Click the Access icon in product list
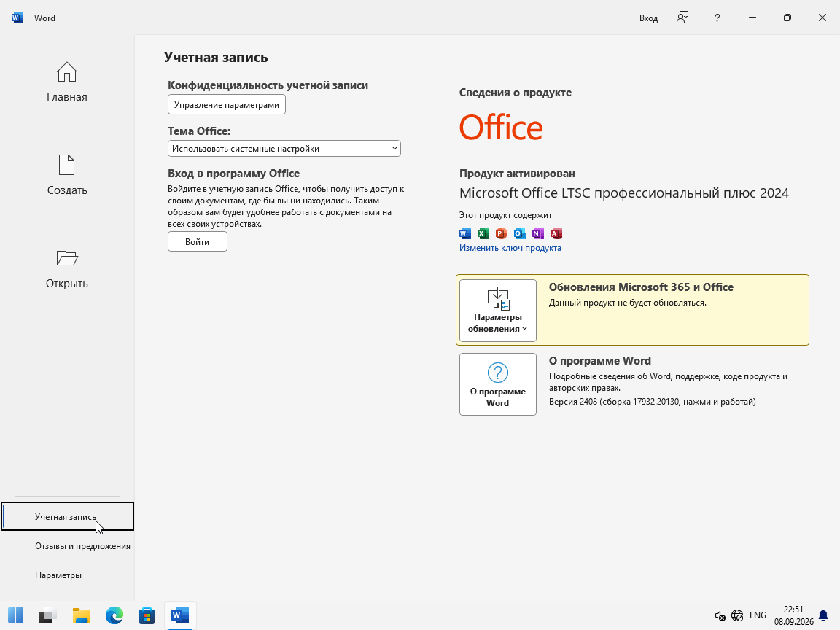This screenshot has width=840, height=630. click(556, 233)
